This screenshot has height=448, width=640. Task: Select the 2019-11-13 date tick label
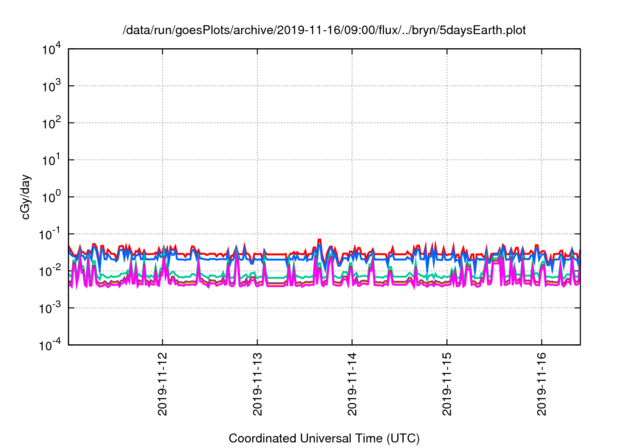[x=257, y=384]
